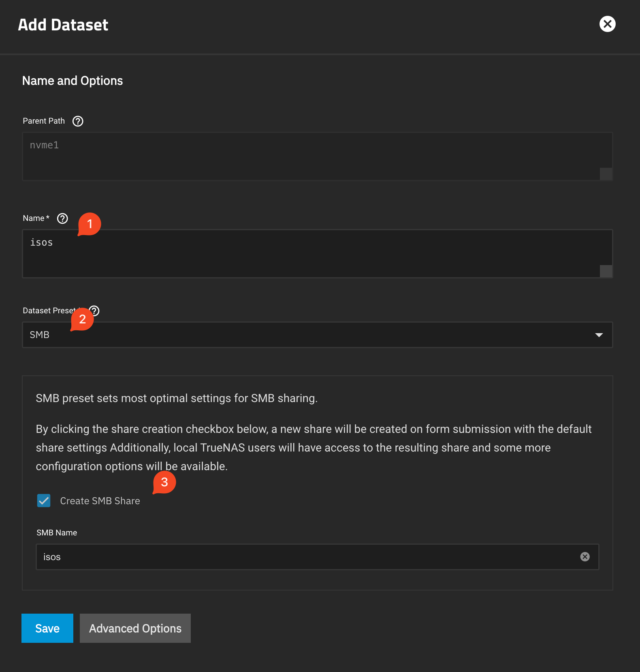This screenshot has height=672, width=640.
Task: Open the Dataset Preset SMB dropdown
Action: (x=317, y=335)
